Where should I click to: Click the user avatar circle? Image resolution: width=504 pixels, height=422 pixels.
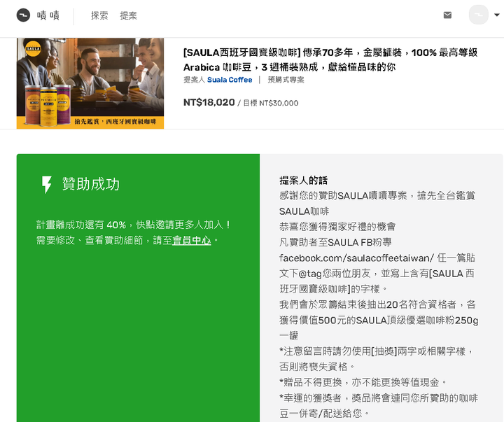[479, 15]
